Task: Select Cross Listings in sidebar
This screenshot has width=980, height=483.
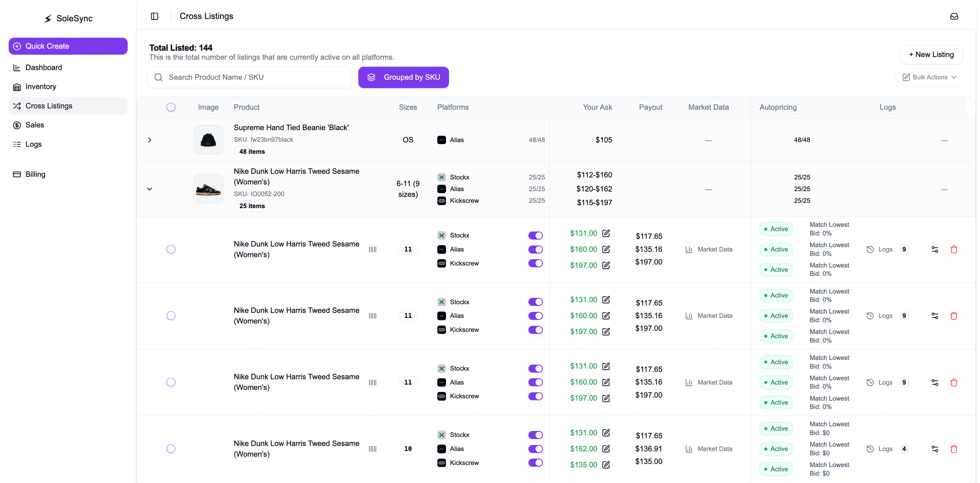Action: [x=68, y=106]
